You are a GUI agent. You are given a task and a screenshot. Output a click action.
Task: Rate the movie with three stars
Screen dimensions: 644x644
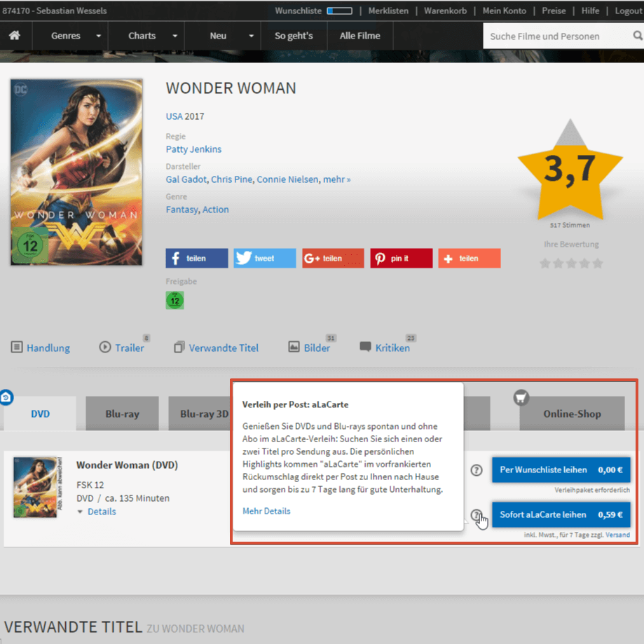click(x=571, y=263)
